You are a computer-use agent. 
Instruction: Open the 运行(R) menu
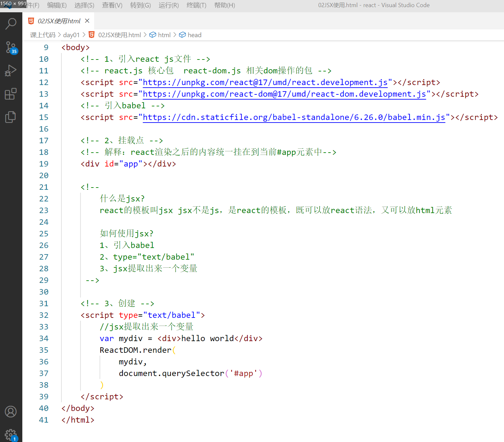pos(169,5)
